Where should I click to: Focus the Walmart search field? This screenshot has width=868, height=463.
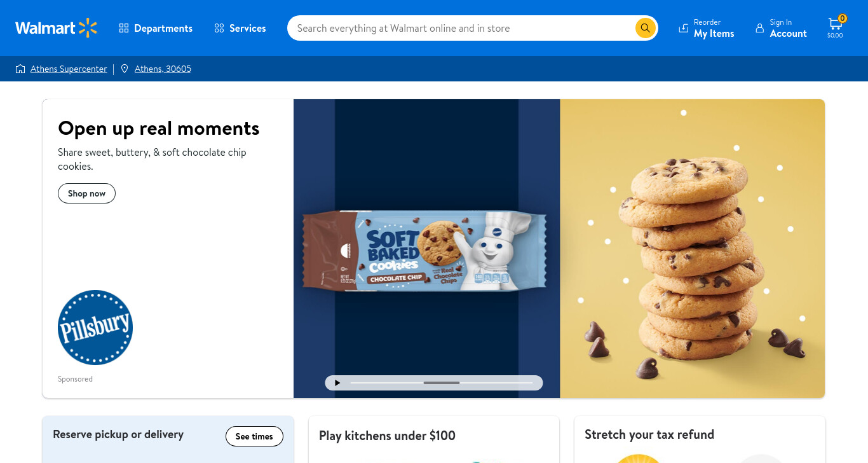tap(461, 28)
